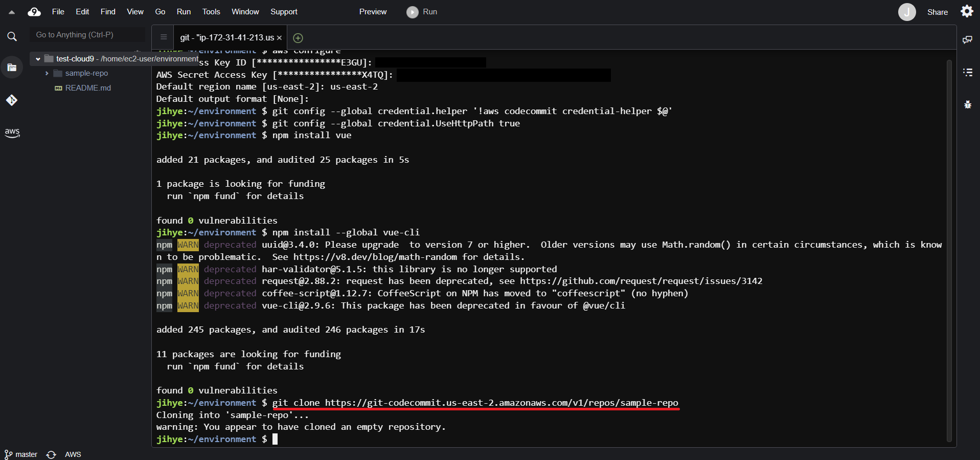Click the git clone command line
This screenshot has height=460, width=980.
(475, 403)
